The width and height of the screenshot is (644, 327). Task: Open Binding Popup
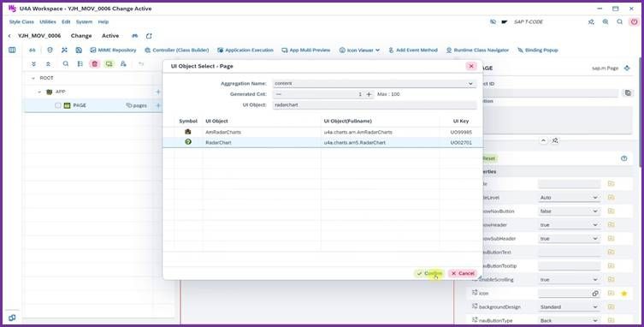coord(538,51)
